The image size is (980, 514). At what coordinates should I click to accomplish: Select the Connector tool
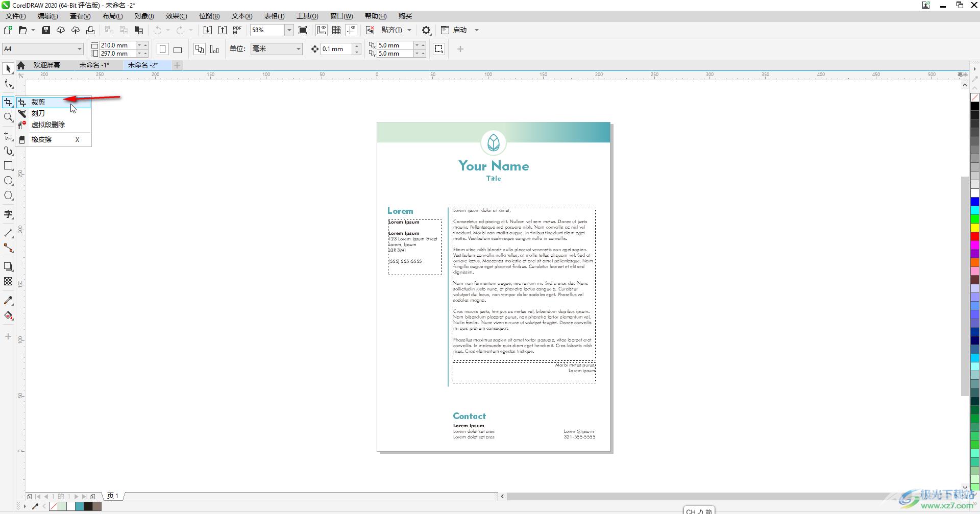8,248
